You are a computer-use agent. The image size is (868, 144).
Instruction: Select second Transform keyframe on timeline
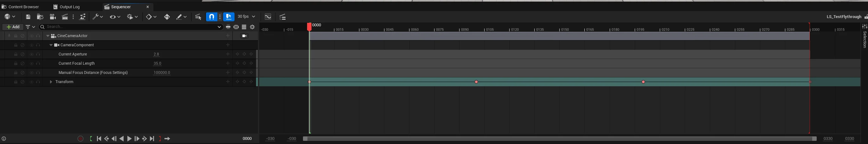tap(476, 82)
